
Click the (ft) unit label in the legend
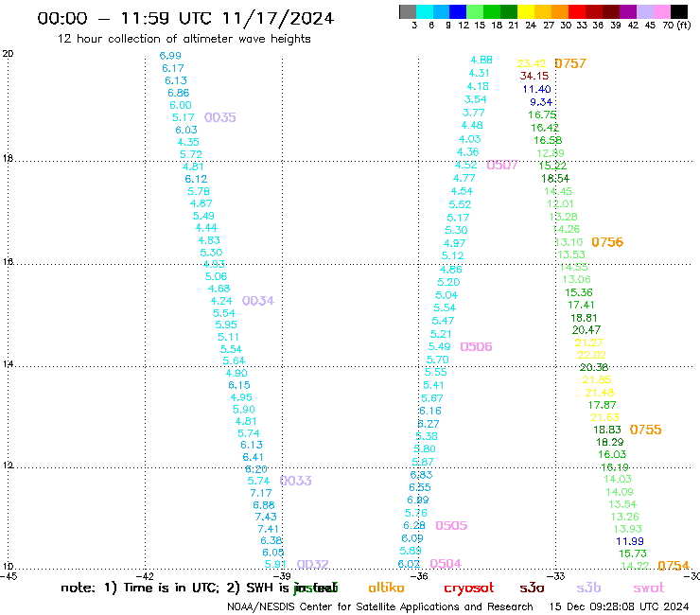[x=684, y=25]
